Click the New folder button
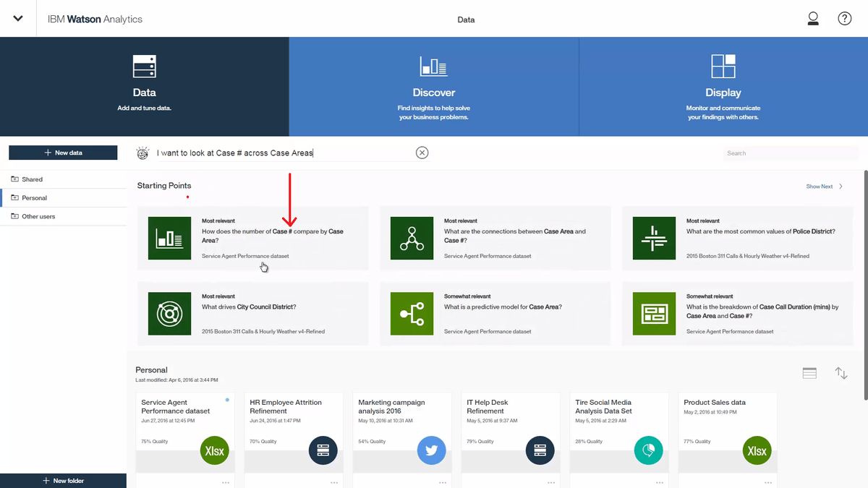The height and width of the screenshot is (488, 868). coord(63,481)
